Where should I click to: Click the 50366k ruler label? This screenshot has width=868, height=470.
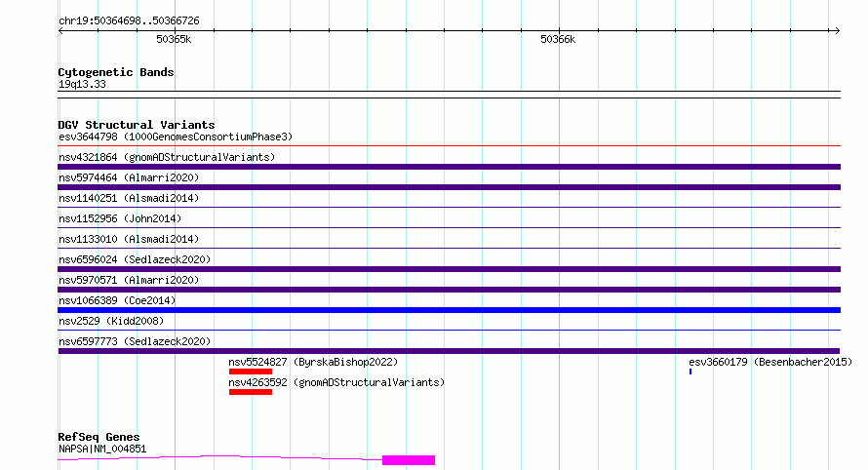[558, 39]
